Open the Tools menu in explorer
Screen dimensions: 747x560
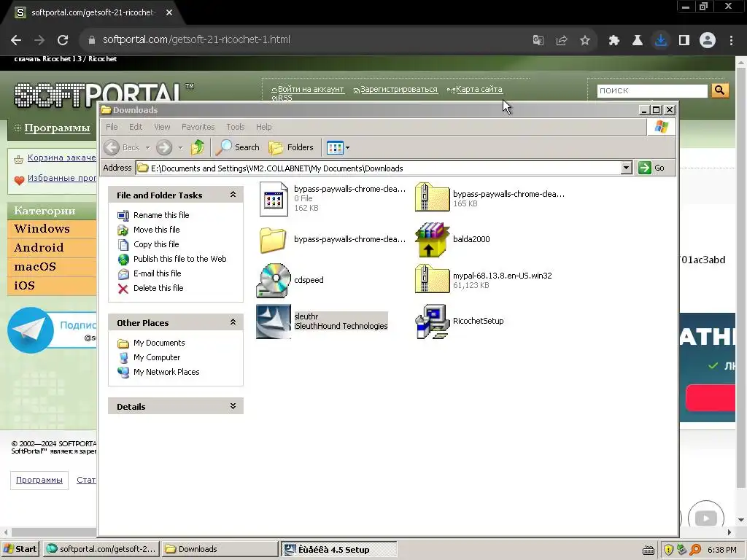tap(236, 127)
